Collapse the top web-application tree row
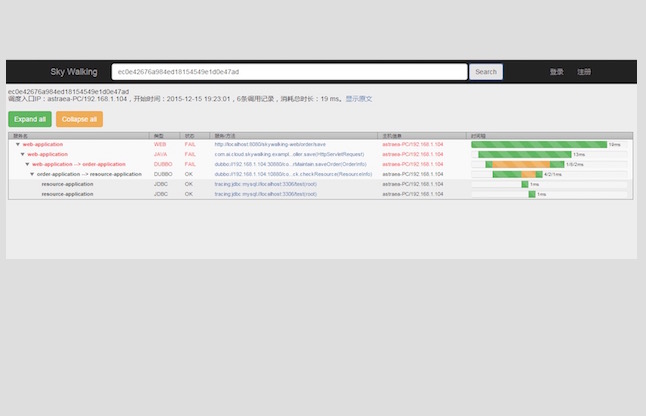Image resolution: width=646 pixels, height=416 pixels. [18, 145]
